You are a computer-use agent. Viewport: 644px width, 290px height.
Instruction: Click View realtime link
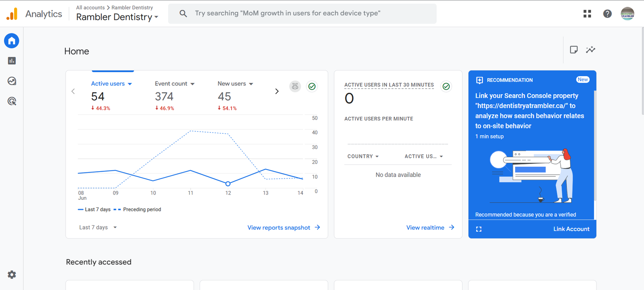pos(430,228)
